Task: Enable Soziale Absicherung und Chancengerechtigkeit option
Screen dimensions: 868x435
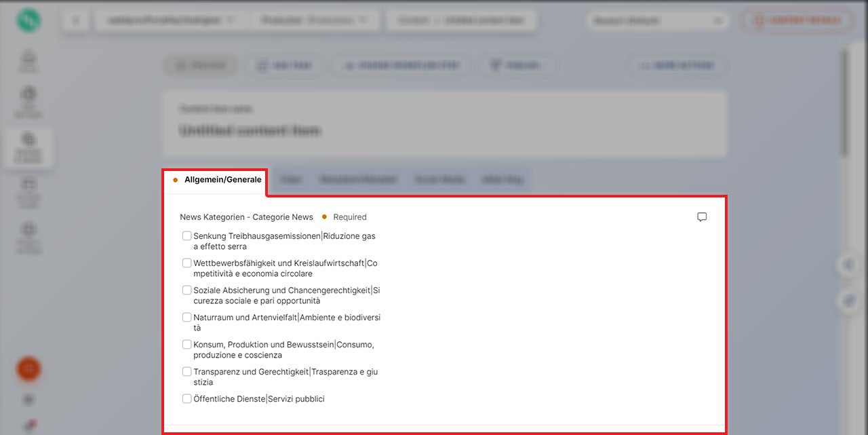Action: pos(186,290)
